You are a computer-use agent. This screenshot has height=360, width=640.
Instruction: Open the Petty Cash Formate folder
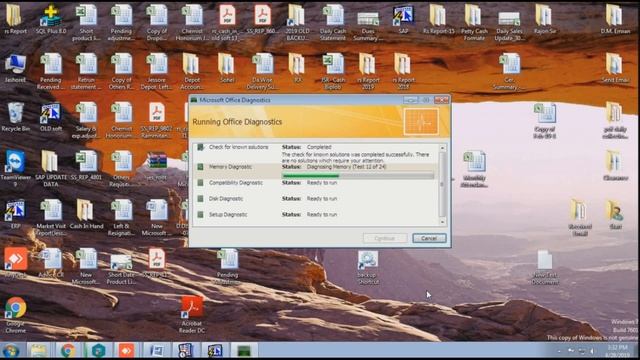[x=474, y=22]
